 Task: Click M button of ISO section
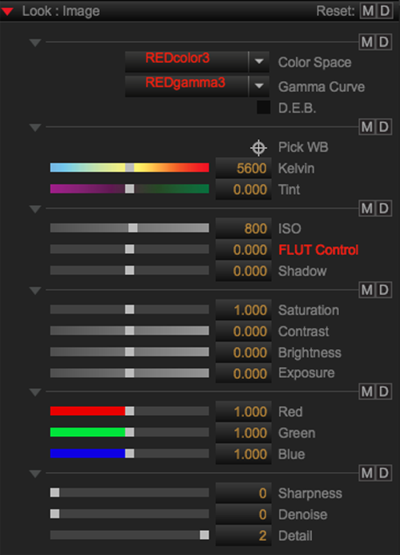[367, 208]
